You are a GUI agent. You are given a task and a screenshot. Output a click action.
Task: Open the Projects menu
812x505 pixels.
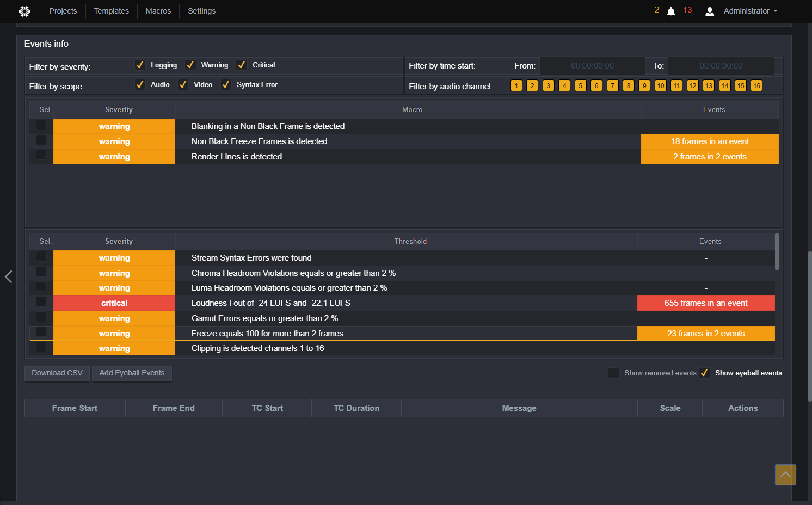pos(63,11)
